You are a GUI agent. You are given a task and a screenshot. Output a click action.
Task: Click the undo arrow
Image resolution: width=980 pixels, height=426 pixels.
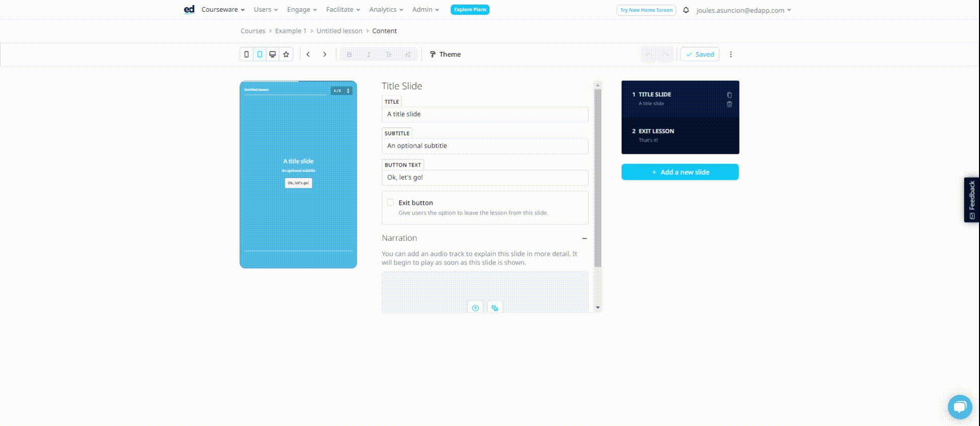649,54
